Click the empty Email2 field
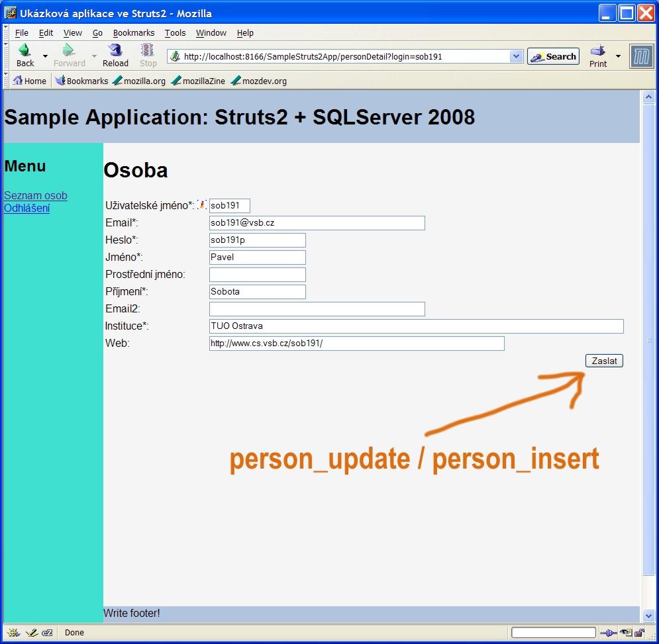The width and height of the screenshot is (659, 644). (x=317, y=309)
